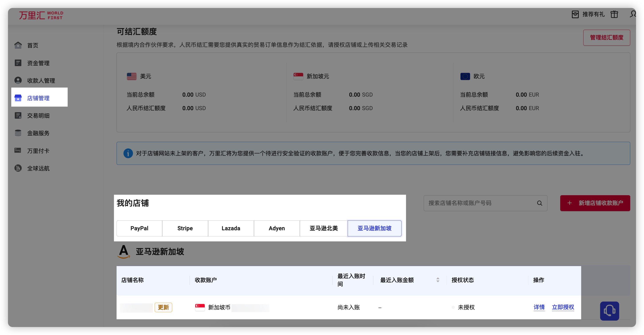This screenshot has width=644, height=335.
Task: Sort by 最近入账金额 column arrows
Action: [x=437, y=280]
